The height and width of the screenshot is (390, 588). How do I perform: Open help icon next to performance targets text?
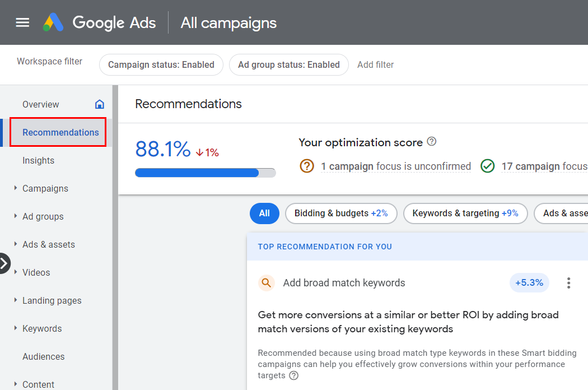[294, 375]
